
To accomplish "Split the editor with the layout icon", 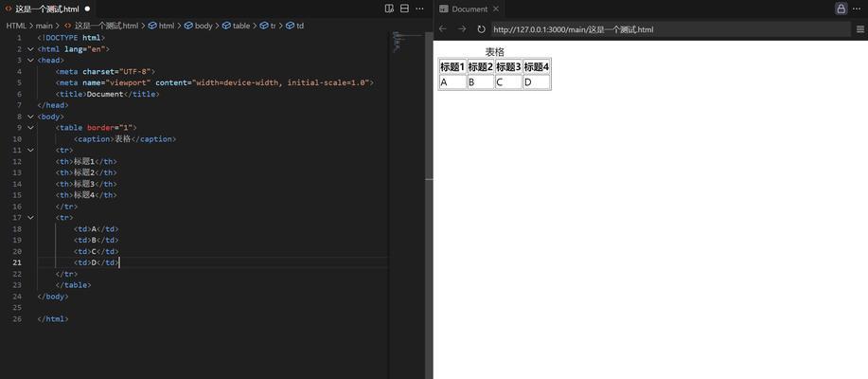I will coord(405,9).
